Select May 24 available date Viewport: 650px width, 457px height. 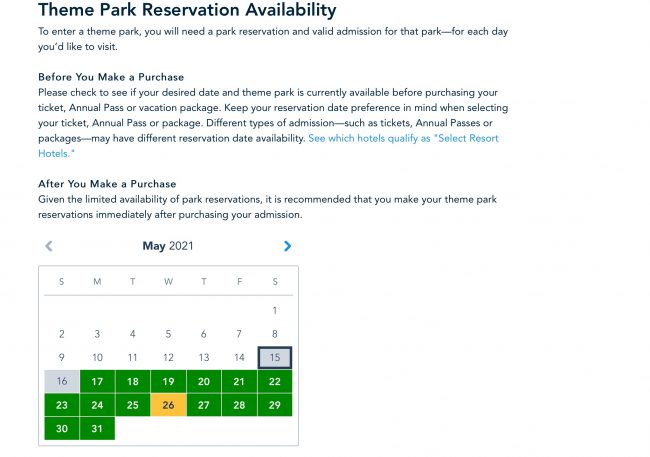(97, 405)
